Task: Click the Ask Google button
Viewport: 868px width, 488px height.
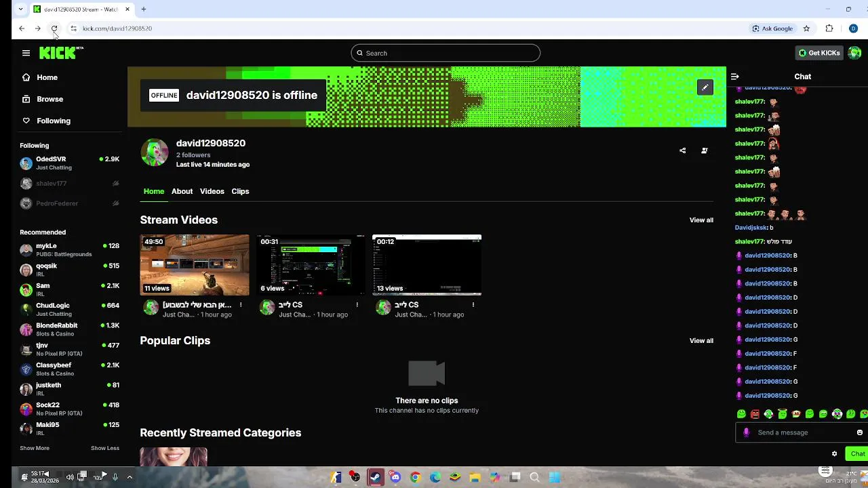Action: click(x=772, y=28)
